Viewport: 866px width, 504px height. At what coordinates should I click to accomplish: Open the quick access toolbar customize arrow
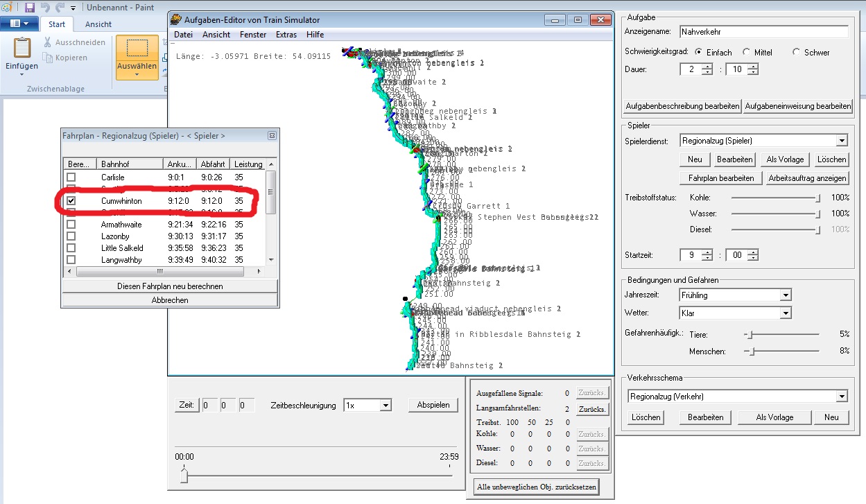point(72,8)
